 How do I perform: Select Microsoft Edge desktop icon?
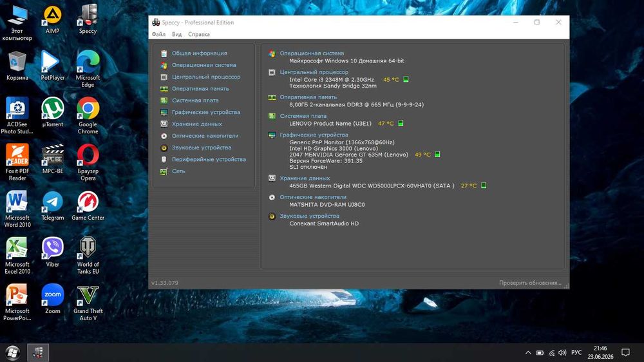(x=88, y=70)
